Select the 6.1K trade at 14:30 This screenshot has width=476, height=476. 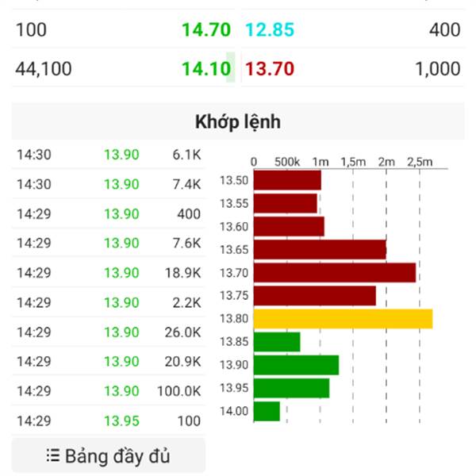click(x=109, y=155)
